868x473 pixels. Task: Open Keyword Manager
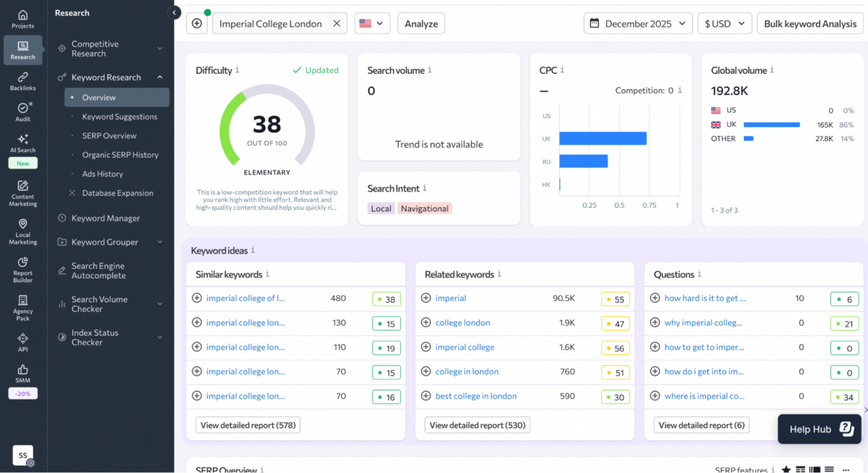coord(106,218)
